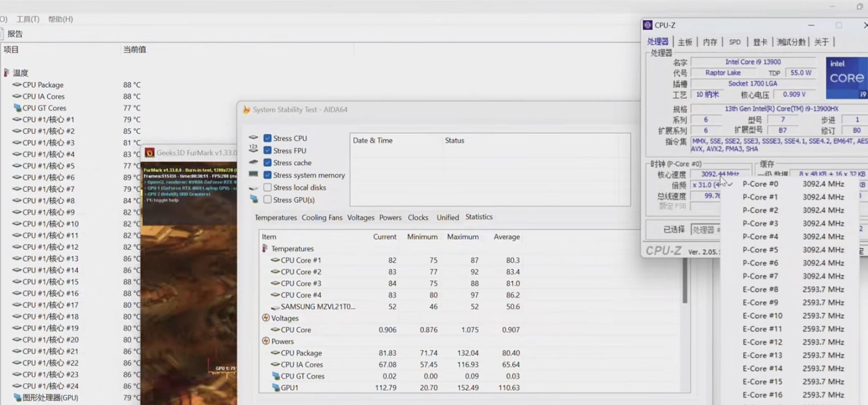The width and height of the screenshot is (868, 405).
Task: Click the 项目 column header
Action: click(x=11, y=49)
